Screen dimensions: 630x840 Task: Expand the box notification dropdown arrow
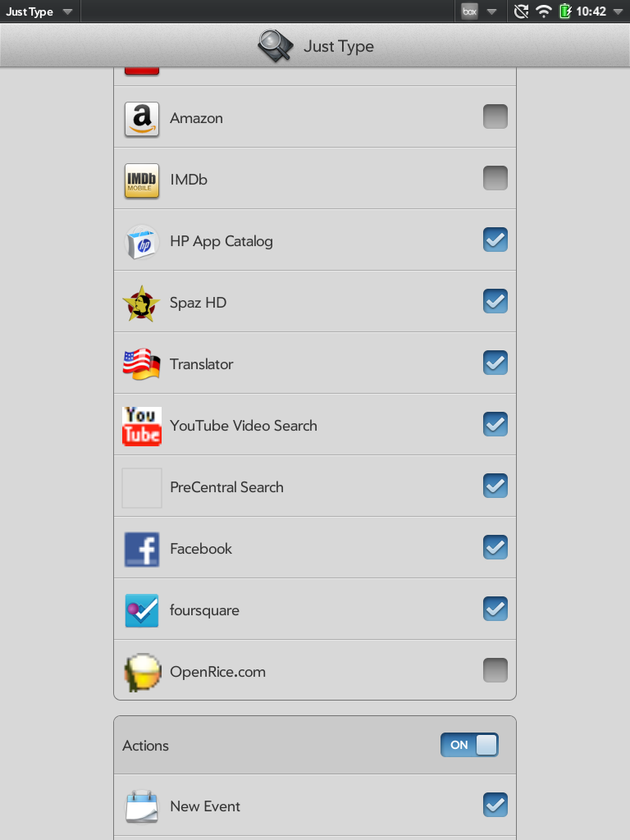[x=491, y=11]
